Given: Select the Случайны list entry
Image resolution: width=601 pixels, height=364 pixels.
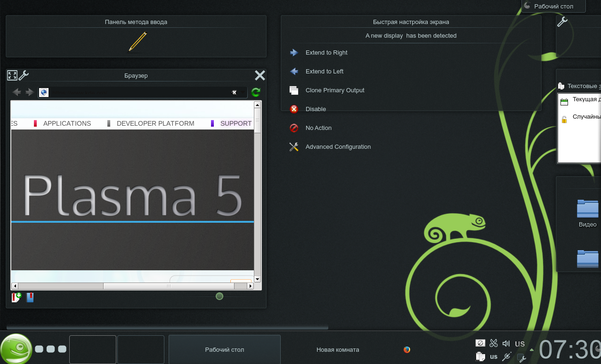Looking at the screenshot, I should click(580, 118).
